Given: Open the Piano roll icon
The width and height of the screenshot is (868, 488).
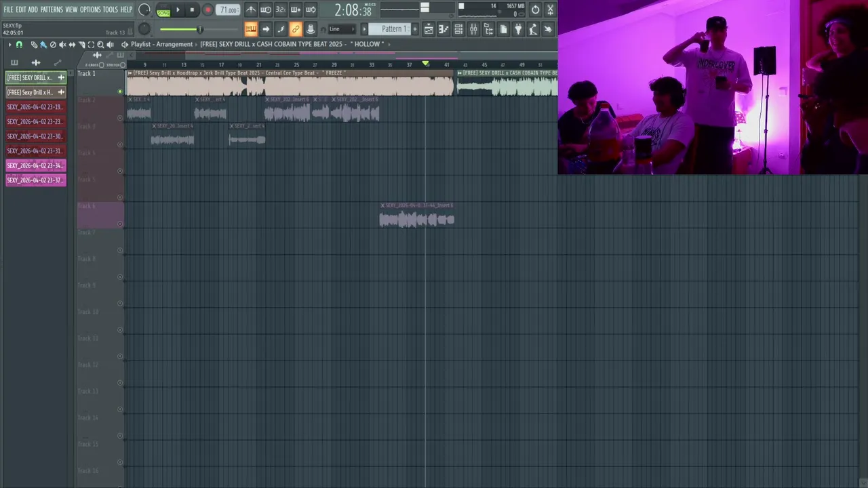Looking at the screenshot, I should coord(443,29).
